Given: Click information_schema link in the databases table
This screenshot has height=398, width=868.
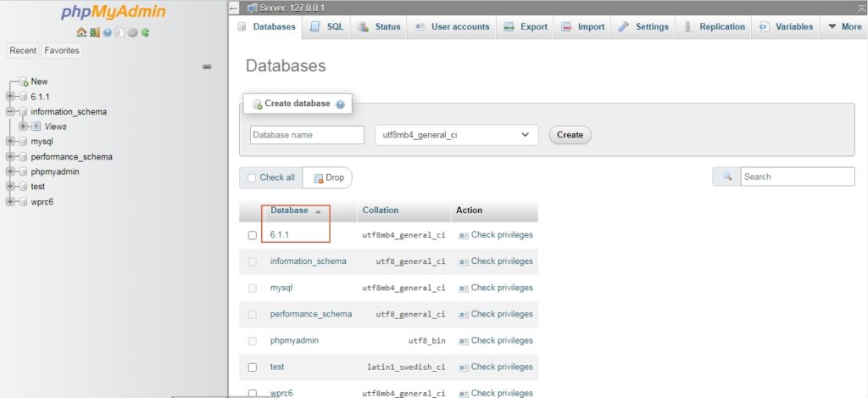Looking at the screenshot, I should pyautogui.click(x=309, y=261).
